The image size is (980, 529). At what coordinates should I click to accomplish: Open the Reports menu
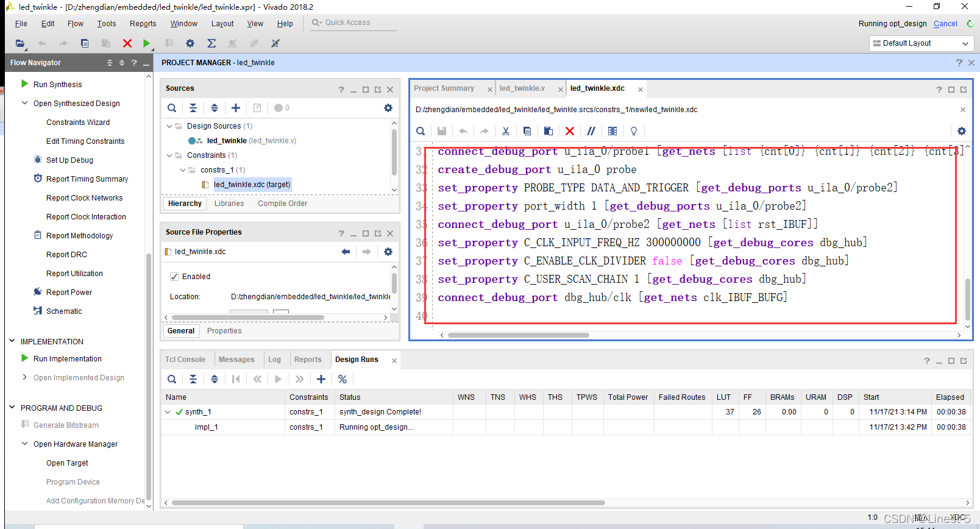click(x=143, y=24)
